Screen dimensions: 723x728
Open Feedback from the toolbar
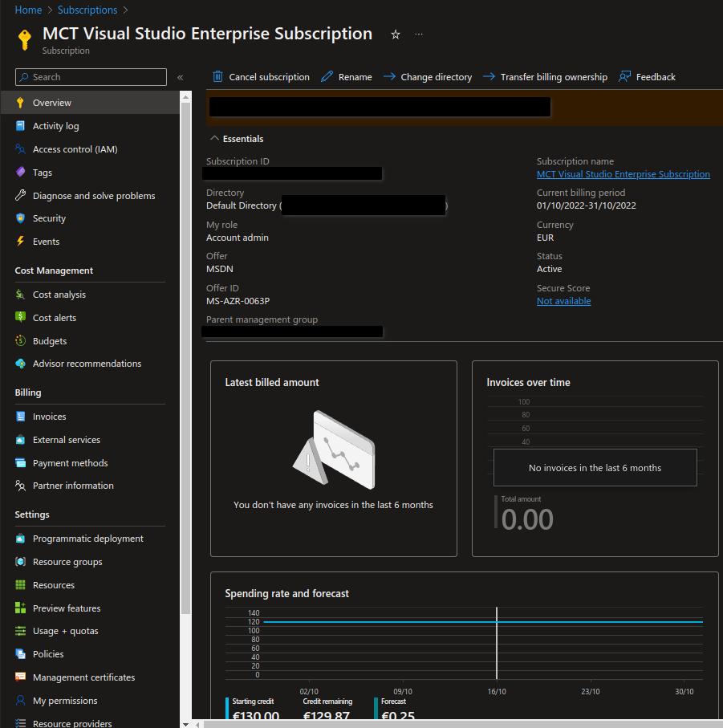(648, 76)
